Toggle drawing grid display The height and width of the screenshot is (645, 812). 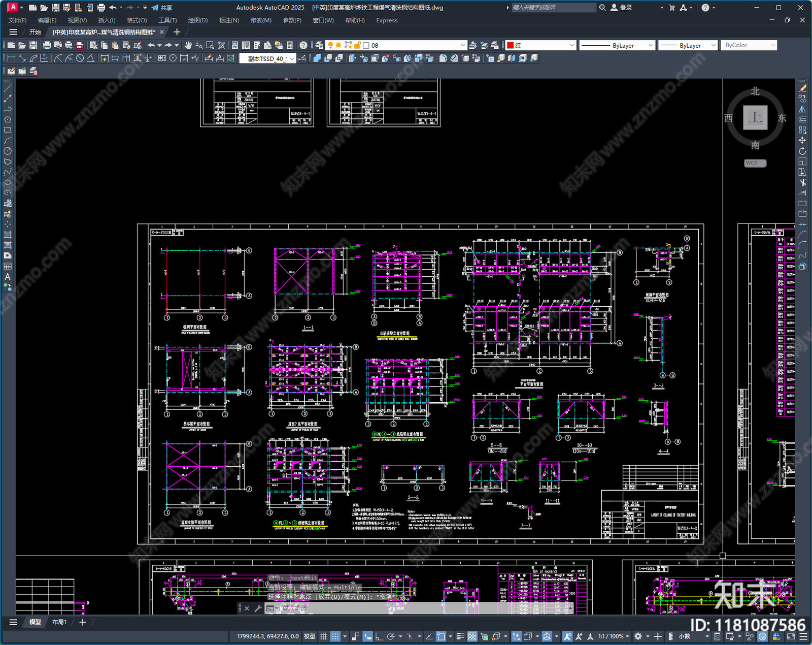[323, 636]
